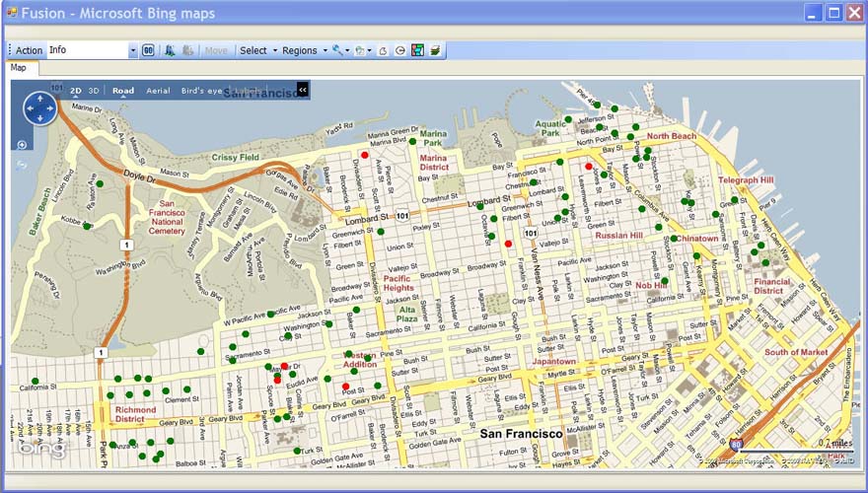The height and width of the screenshot is (493, 868).
Task: Click green marker by Chinatown label
Action: [x=673, y=239]
